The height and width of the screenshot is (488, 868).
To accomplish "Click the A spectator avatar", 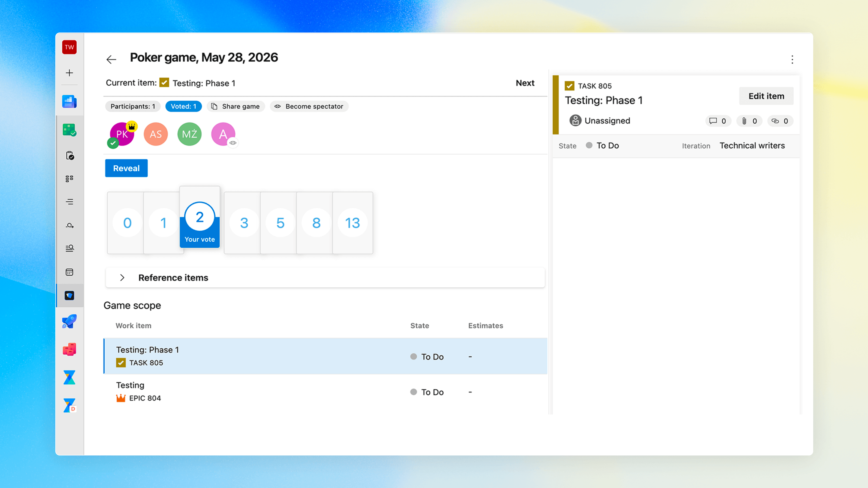I will point(223,134).
